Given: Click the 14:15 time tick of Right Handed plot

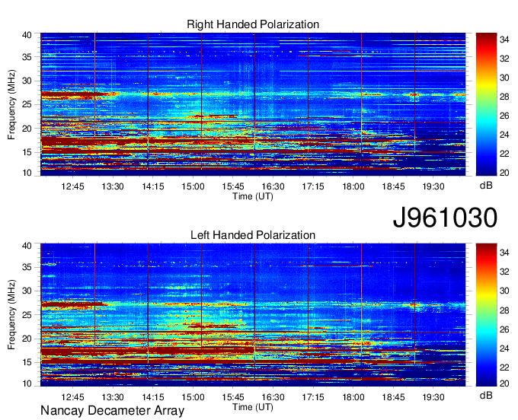Looking at the screenshot, I should point(153,186).
